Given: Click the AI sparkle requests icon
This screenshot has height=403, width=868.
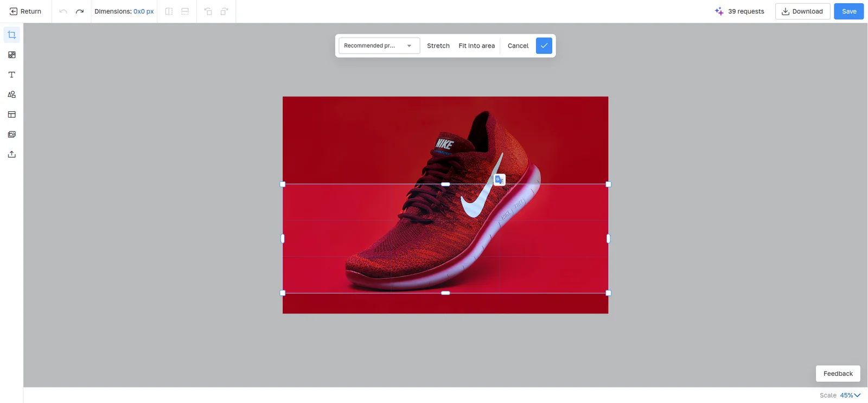Looking at the screenshot, I should click(719, 11).
